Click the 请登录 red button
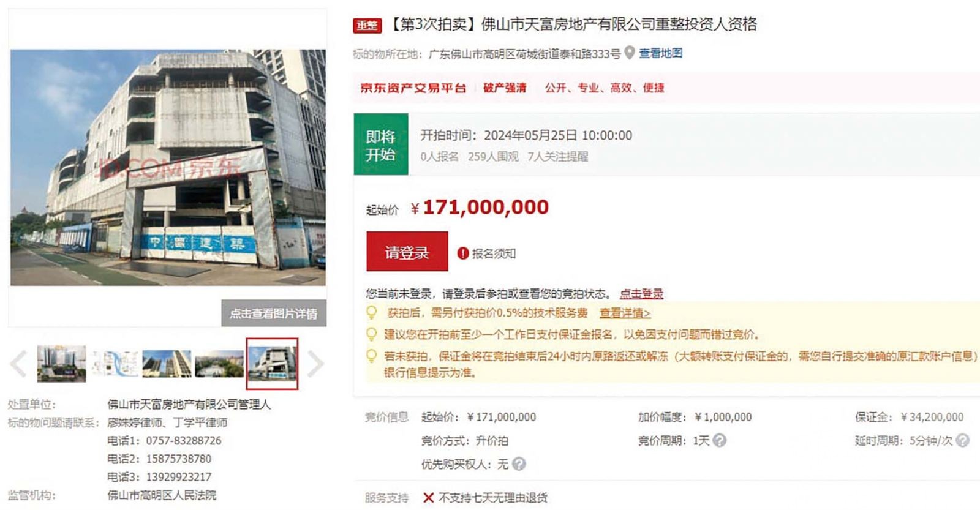980x510 pixels. point(407,251)
